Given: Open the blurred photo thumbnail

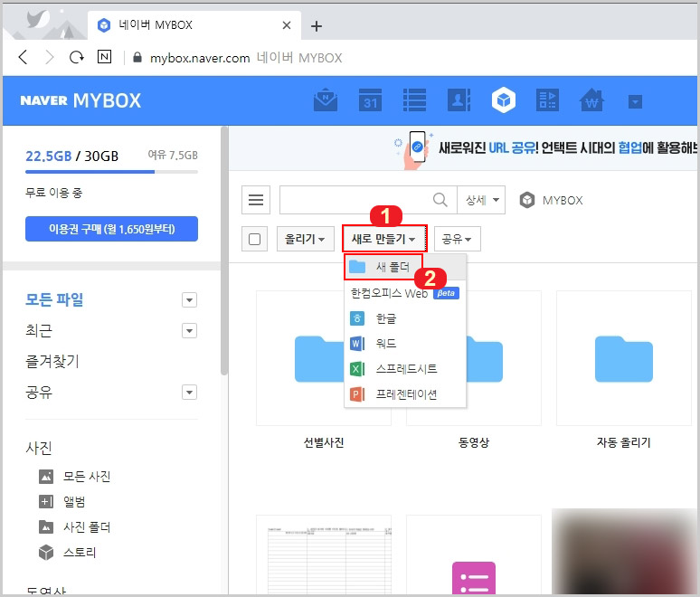Looking at the screenshot, I should point(624,552).
